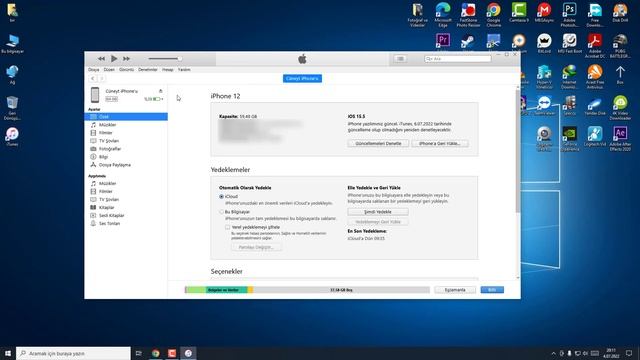
Task: Select the Bu Bilgisayar backup option
Action: click(x=222, y=212)
